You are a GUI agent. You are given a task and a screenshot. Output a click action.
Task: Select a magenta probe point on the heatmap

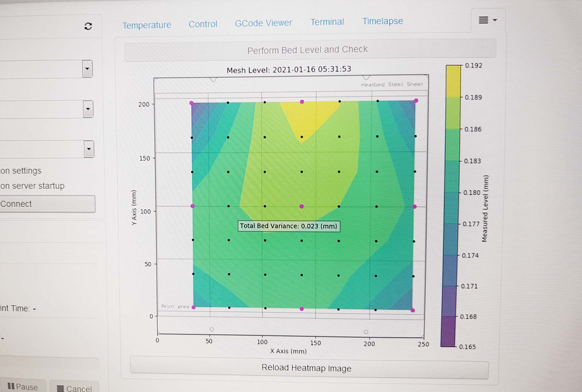(x=302, y=207)
